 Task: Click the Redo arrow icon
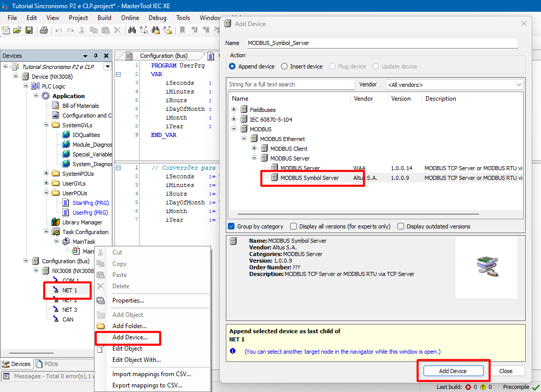pos(70,30)
